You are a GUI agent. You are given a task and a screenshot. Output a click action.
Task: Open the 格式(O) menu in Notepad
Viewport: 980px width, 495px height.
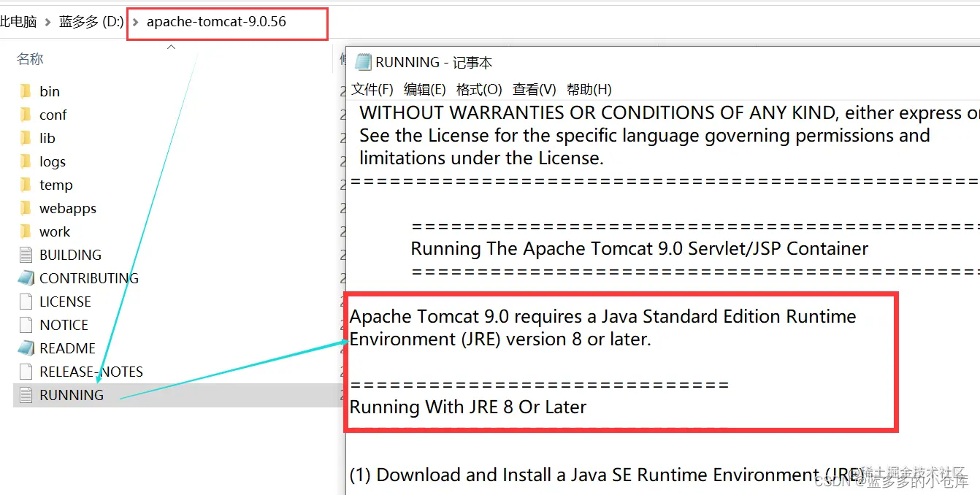click(479, 89)
